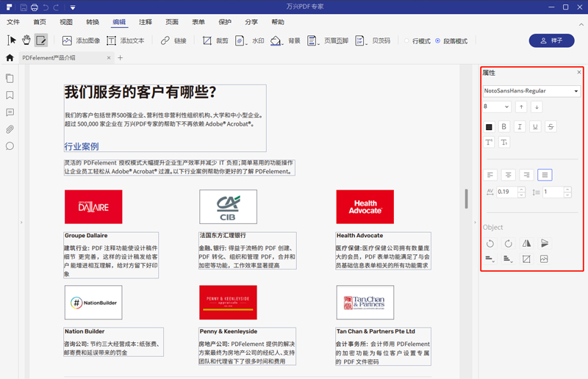Toggle underline formatting
This screenshot has width=588, height=379.
pyautogui.click(x=535, y=127)
